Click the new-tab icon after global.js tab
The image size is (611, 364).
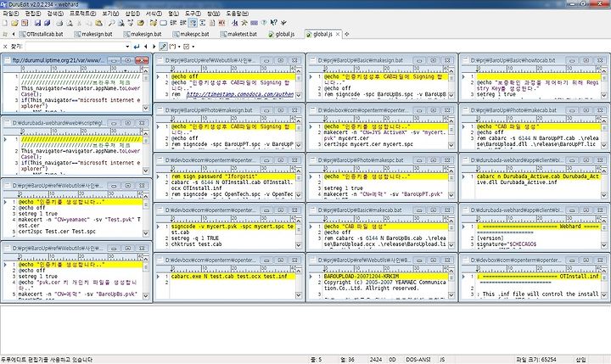(x=347, y=34)
